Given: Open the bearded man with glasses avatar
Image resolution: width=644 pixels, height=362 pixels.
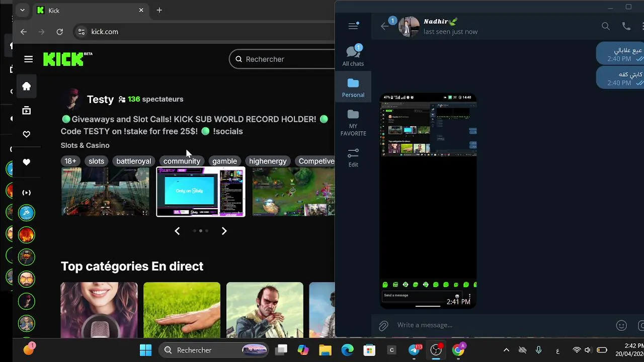Looking at the screenshot, I should pos(27,279).
